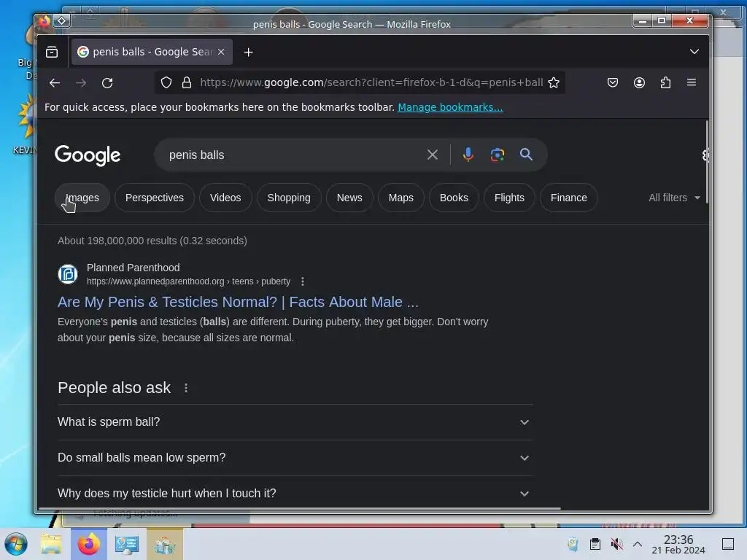This screenshot has width=747, height=560.
Task: Switch to the Finance filter
Action: click(x=568, y=198)
